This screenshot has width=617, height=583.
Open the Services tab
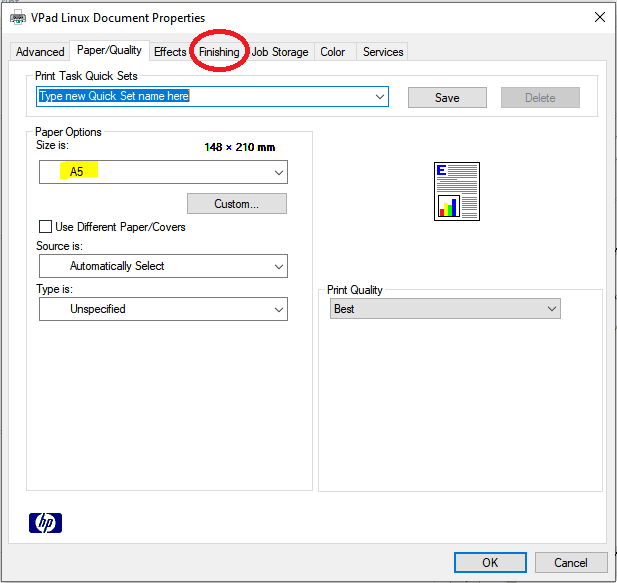click(x=383, y=52)
